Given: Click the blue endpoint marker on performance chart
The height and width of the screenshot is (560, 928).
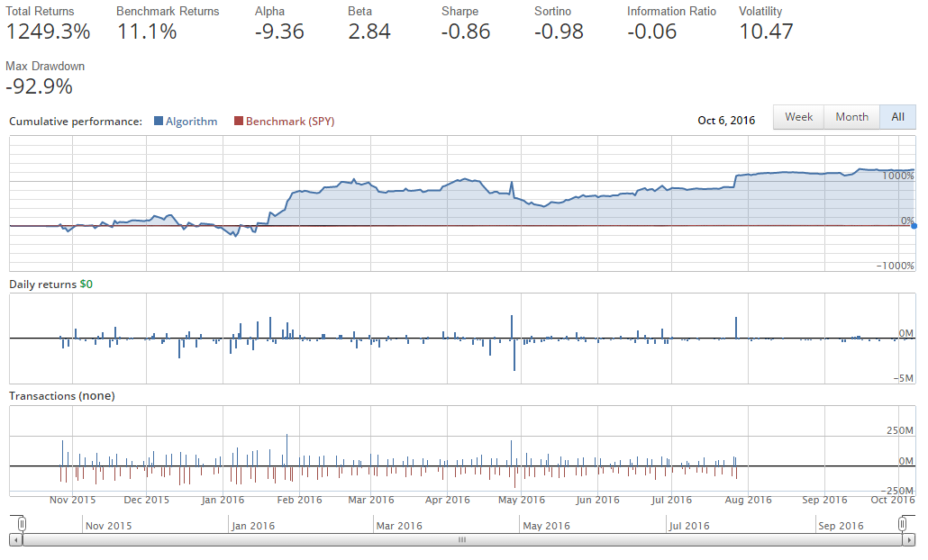Looking at the screenshot, I should coord(914,226).
